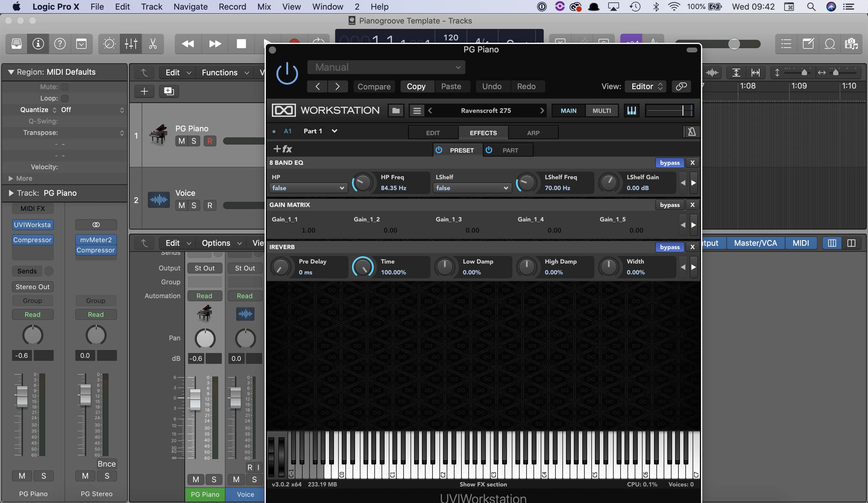Viewport: 868px width, 503px height.
Task: Expand the Track PG Piano inspector section
Action: [x=11, y=193]
